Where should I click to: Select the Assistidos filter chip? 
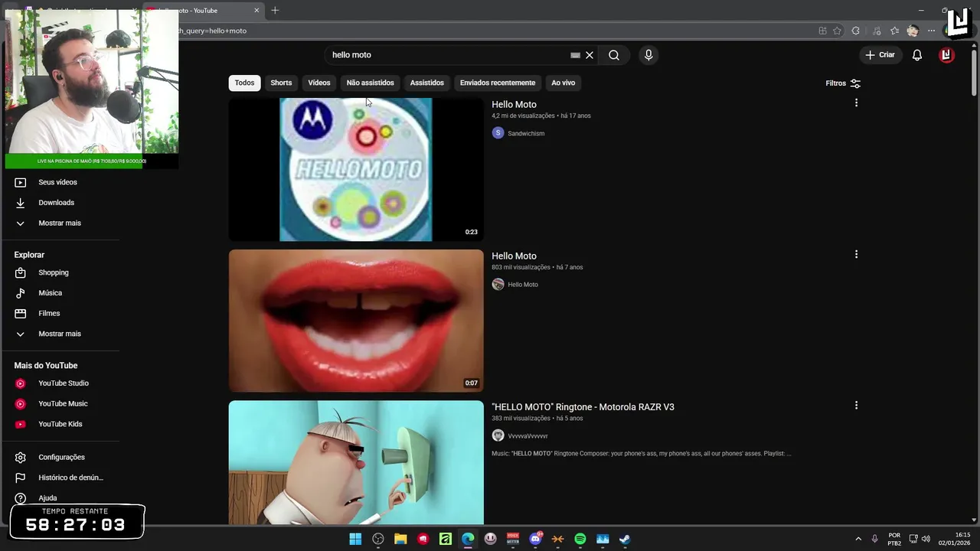(x=426, y=83)
